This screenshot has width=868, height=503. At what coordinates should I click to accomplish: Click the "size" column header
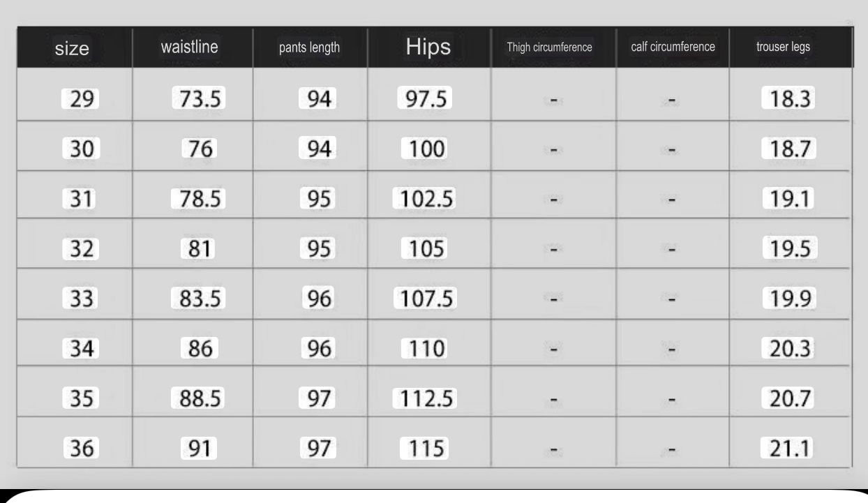coord(73,49)
